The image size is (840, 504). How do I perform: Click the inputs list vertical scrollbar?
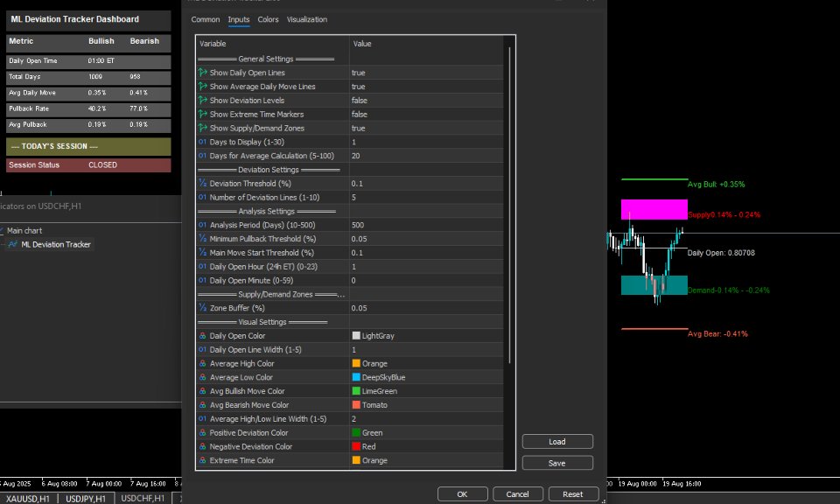(509, 205)
